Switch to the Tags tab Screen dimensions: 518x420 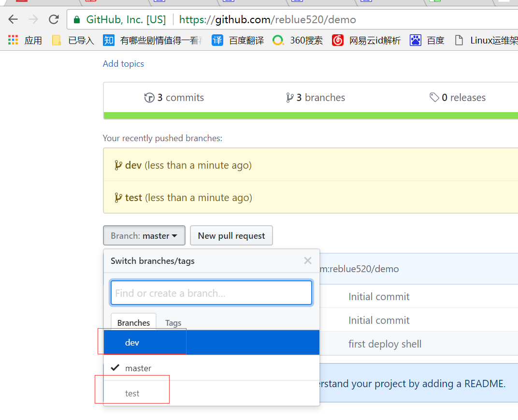[173, 323]
